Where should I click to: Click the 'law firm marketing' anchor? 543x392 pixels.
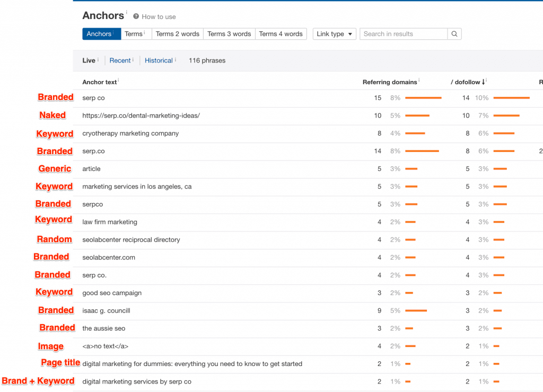pos(110,222)
